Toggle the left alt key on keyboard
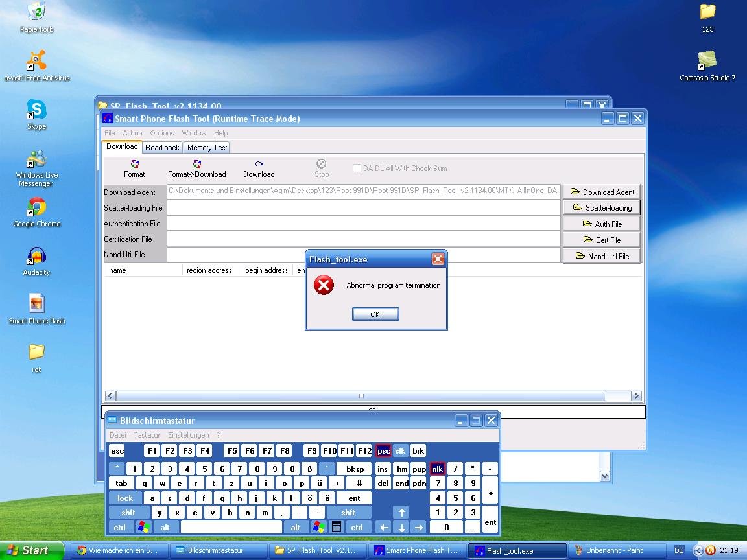 tap(165, 527)
